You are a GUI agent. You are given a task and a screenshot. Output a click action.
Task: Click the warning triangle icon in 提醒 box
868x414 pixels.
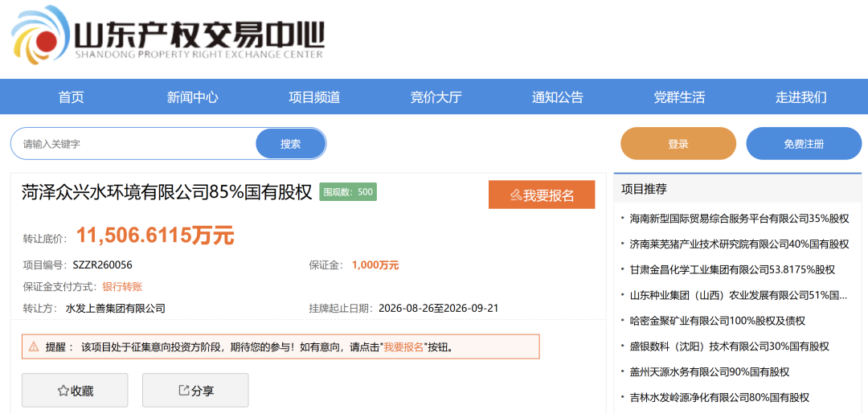tap(34, 347)
